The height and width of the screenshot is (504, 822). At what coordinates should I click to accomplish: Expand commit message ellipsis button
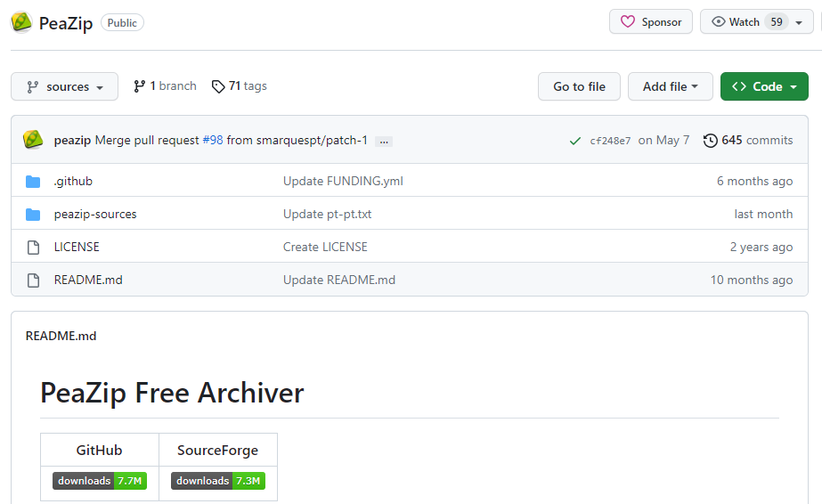[x=384, y=141]
